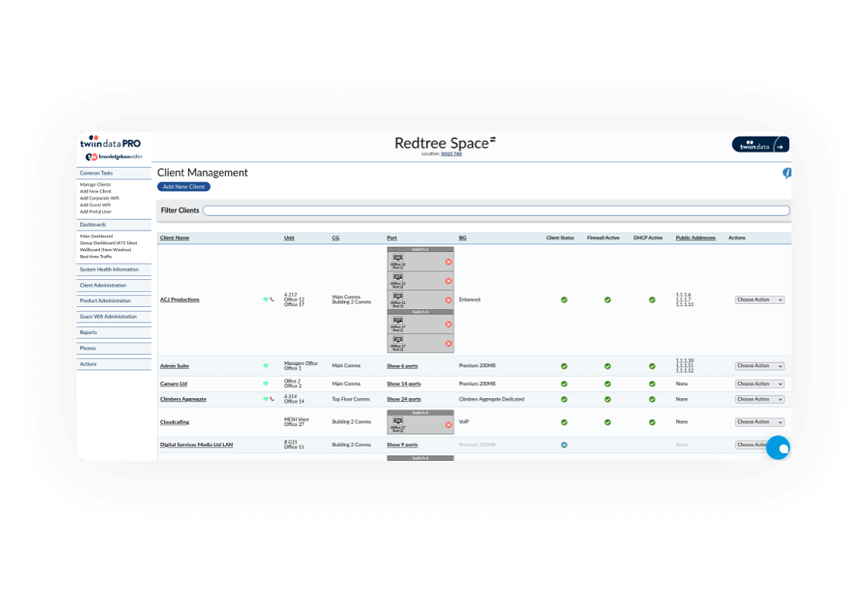Open the Phones menu
Screen dimensions: 868x593
coord(114,349)
